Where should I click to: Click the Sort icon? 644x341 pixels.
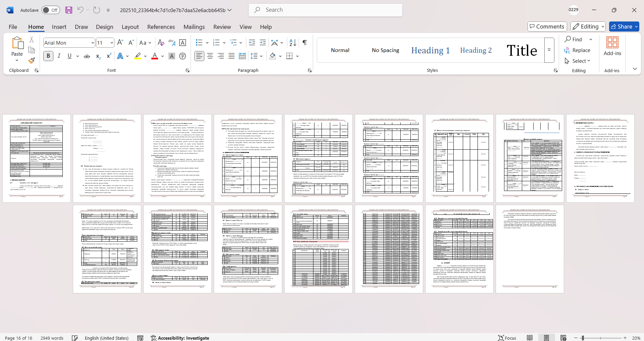[293, 43]
